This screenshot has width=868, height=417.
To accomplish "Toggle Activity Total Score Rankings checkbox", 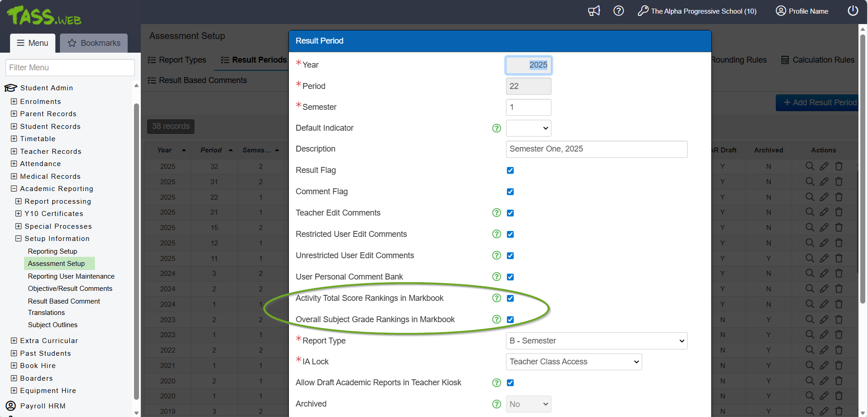I will [x=510, y=298].
